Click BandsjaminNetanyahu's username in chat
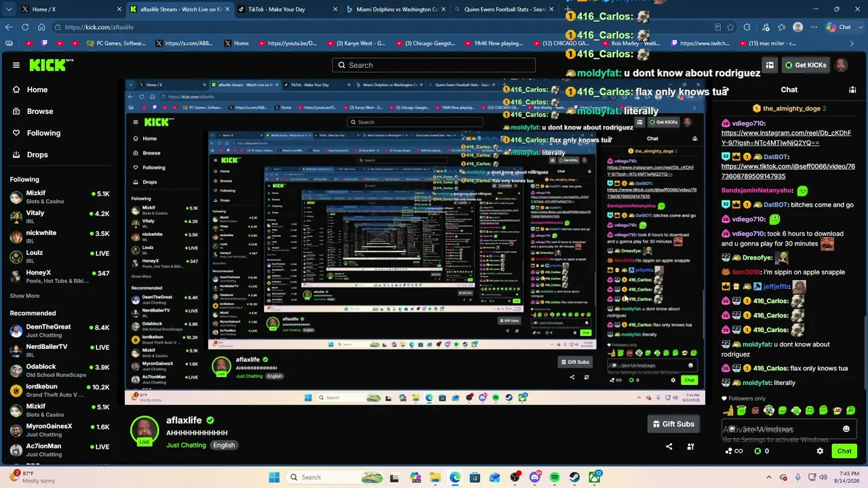 pyautogui.click(x=757, y=190)
